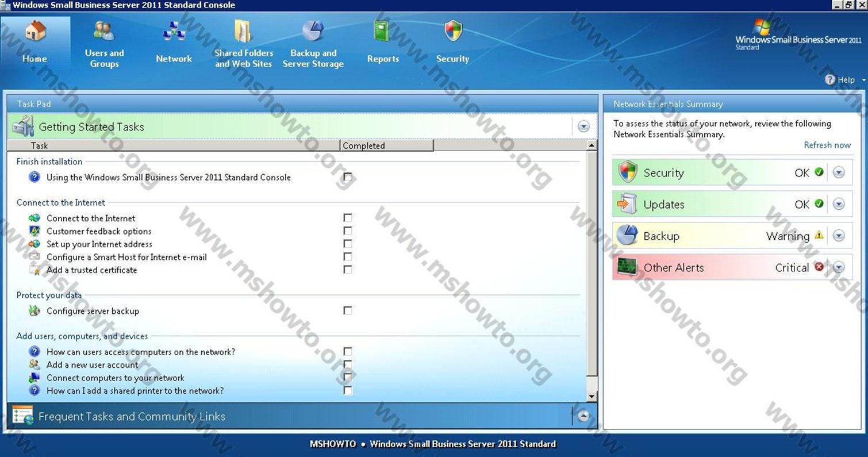Click the Getting Started Tasks tools icon
Screen dimensions: 868x457
pyautogui.click(x=23, y=126)
